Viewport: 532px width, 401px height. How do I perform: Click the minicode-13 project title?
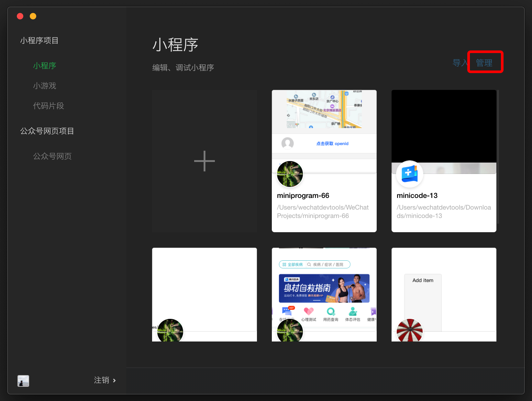point(417,196)
